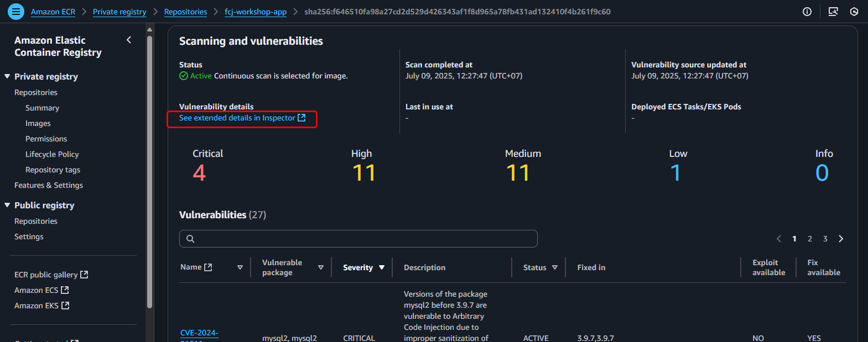Click the Severity column header

pos(358,267)
